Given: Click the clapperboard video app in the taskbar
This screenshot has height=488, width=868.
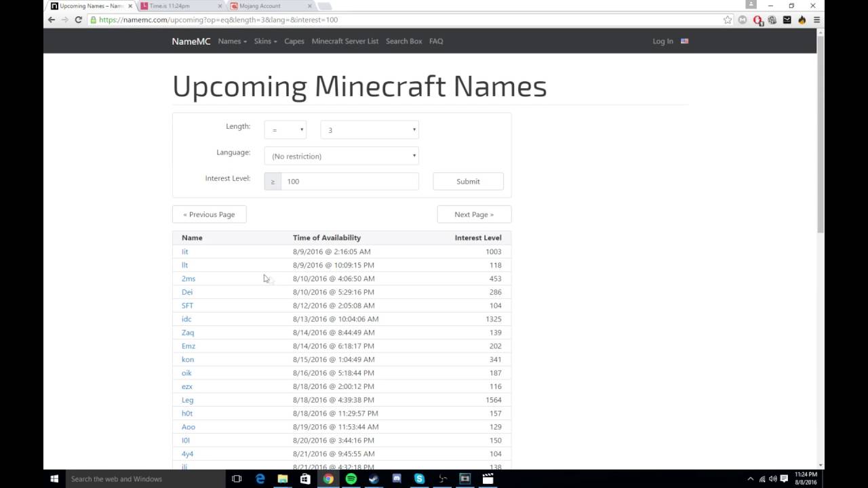Looking at the screenshot, I should (x=488, y=479).
